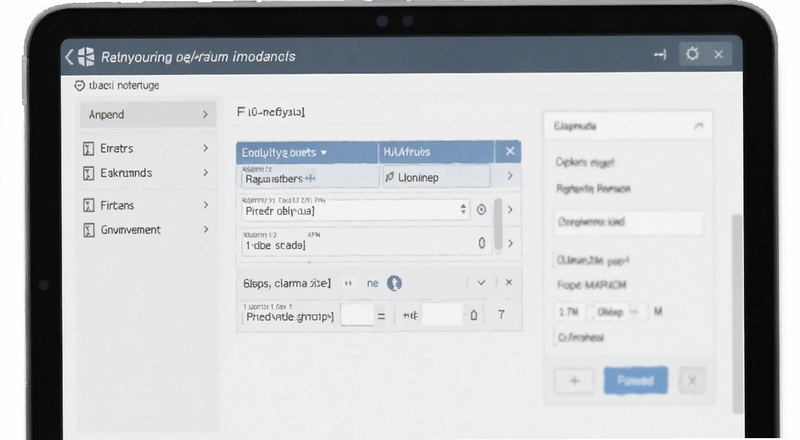Expand the Gnvnvement chevron
800x440 pixels.
(x=205, y=229)
